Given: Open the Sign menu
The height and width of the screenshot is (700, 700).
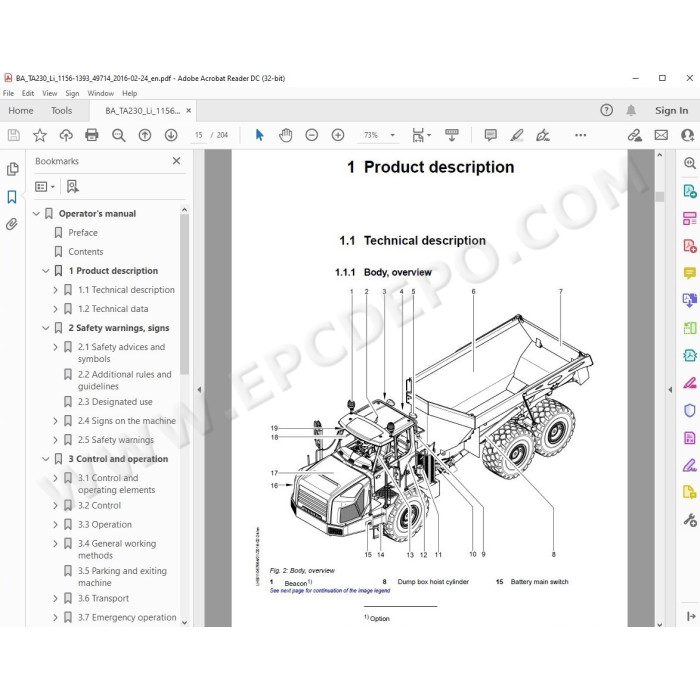Looking at the screenshot, I should (72, 93).
